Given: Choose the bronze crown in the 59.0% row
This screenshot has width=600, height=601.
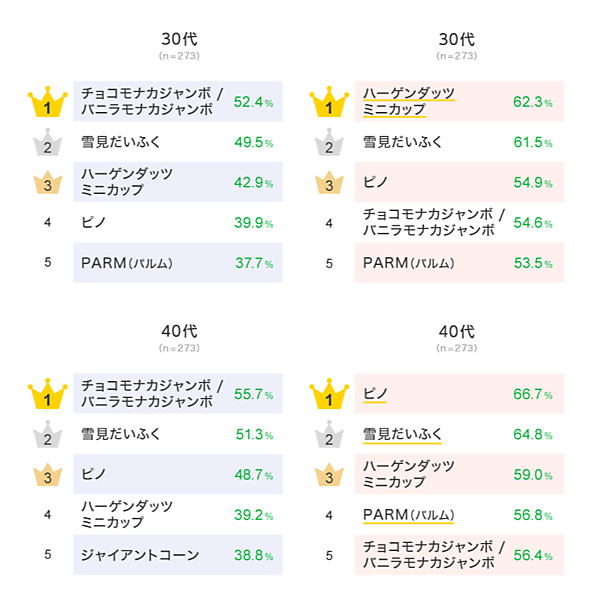Looking at the screenshot, I should 328,475.
